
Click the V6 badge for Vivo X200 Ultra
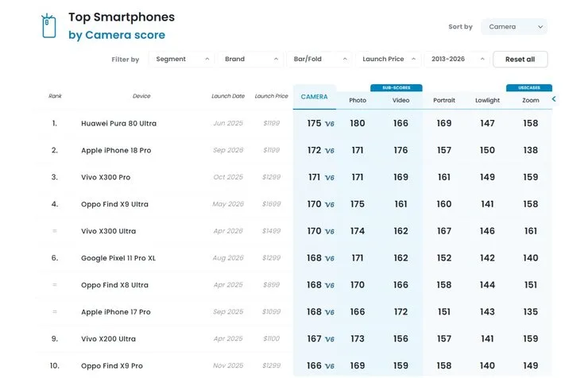(x=330, y=339)
